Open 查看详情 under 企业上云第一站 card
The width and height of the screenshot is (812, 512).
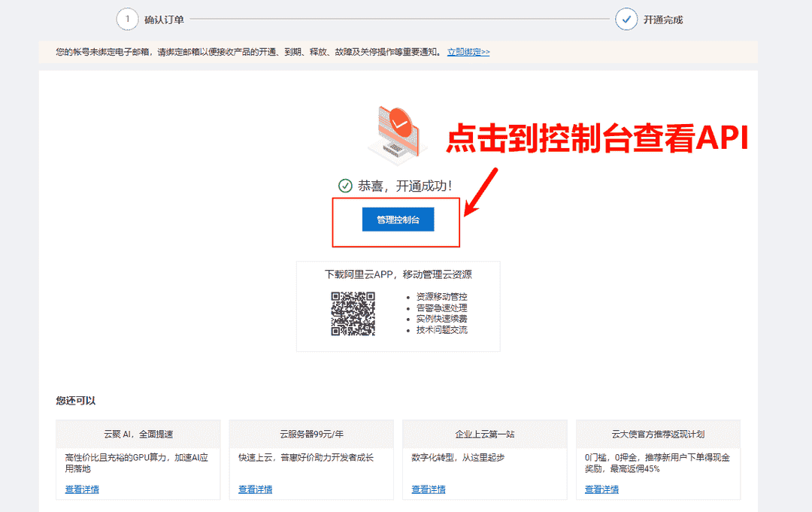tap(428, 489)
